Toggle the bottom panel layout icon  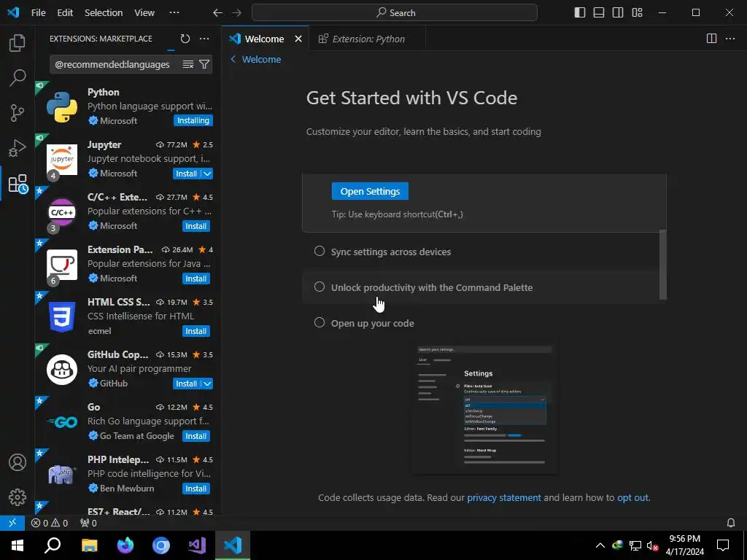[599, 13]
